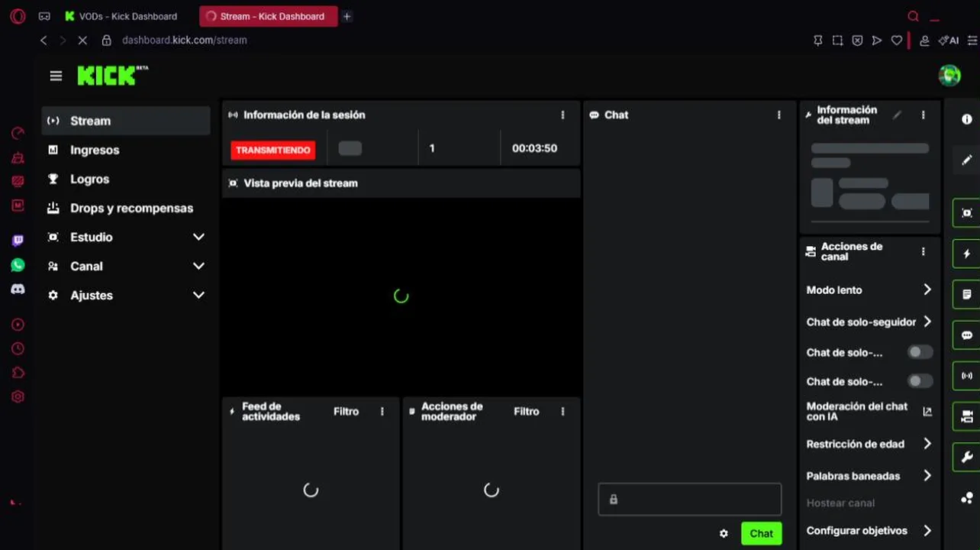Open Discord in the Opera sidebar

click(18, 290)
